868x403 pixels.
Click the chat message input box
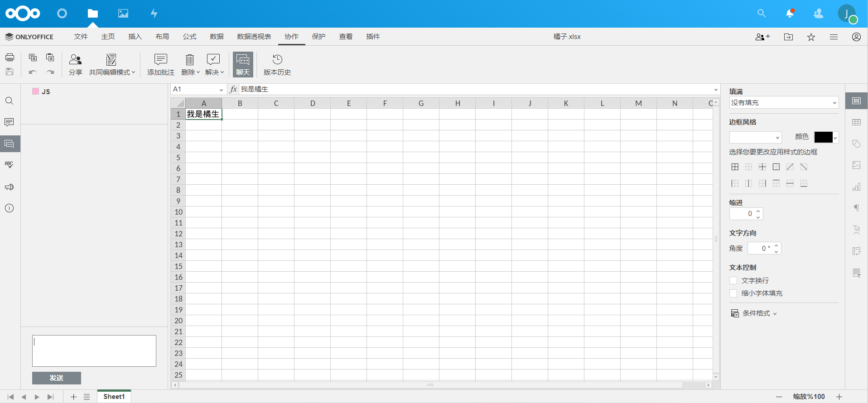[94, 351]
